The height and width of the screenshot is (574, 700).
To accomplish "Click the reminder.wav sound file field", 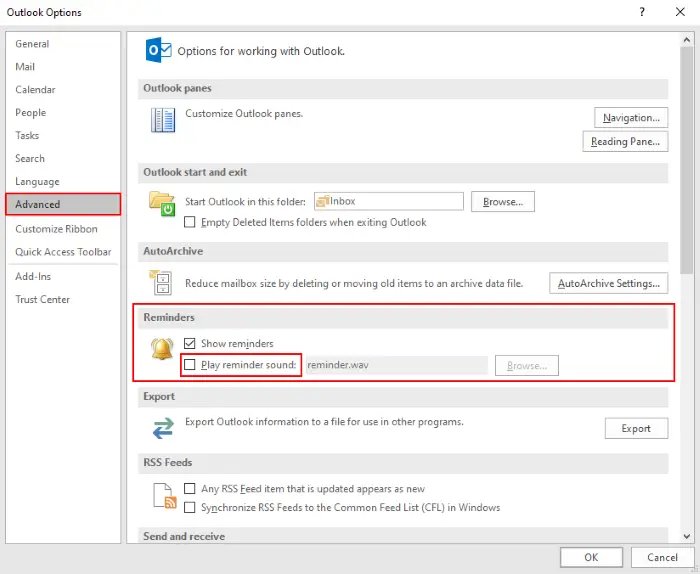I will click(x=396, y=365).
